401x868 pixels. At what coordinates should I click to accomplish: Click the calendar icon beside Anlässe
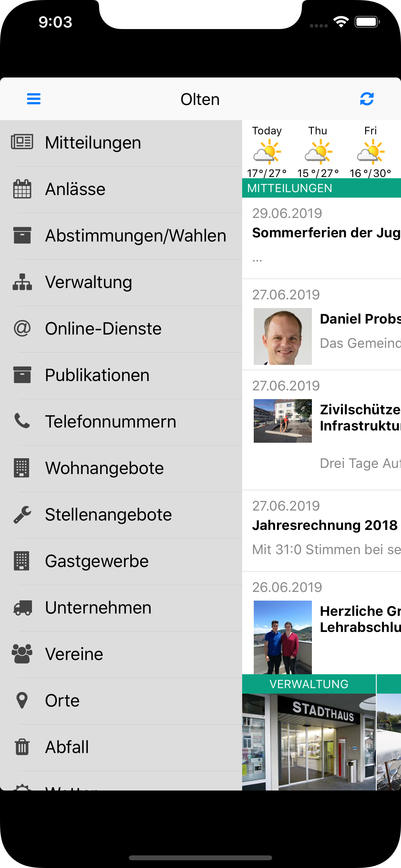click(x=22, y=189)
